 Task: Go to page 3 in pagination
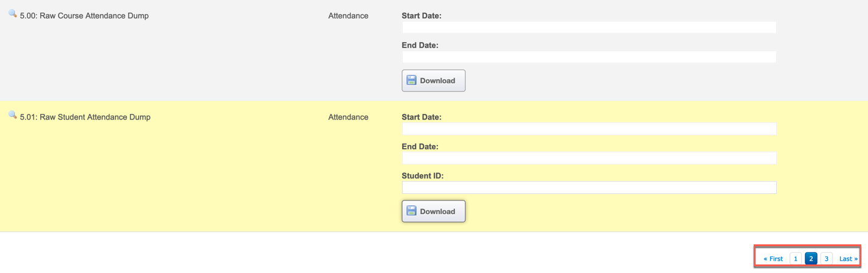click(826, 259)
